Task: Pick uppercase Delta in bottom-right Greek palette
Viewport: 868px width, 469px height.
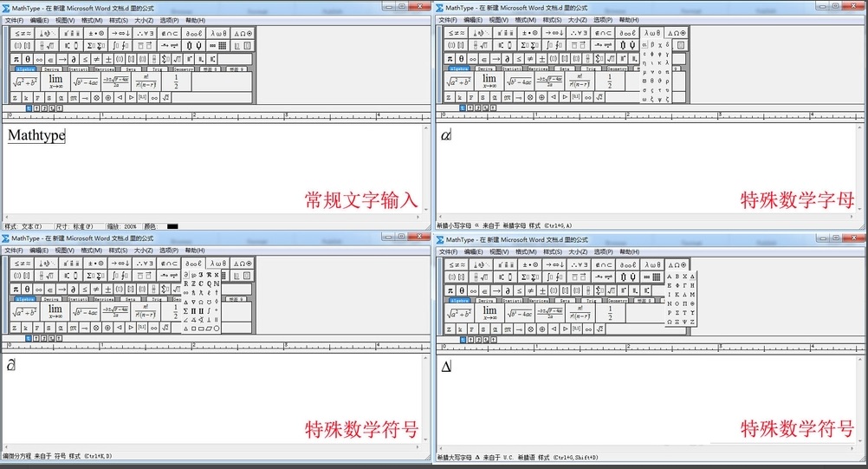Action: pos(692,277)
